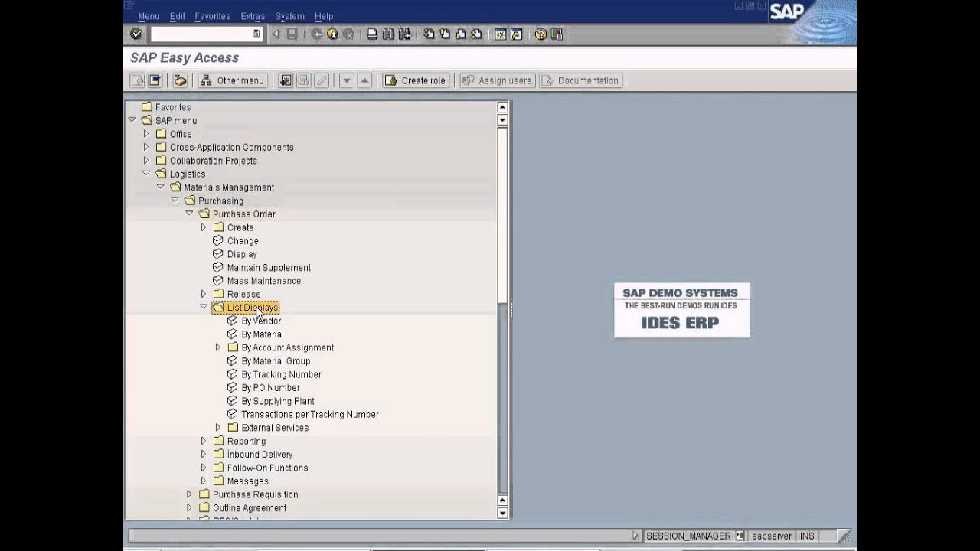
Task: Click the Generate Shortcut icon
Action: pyautogui.click(x=516, y=34)
